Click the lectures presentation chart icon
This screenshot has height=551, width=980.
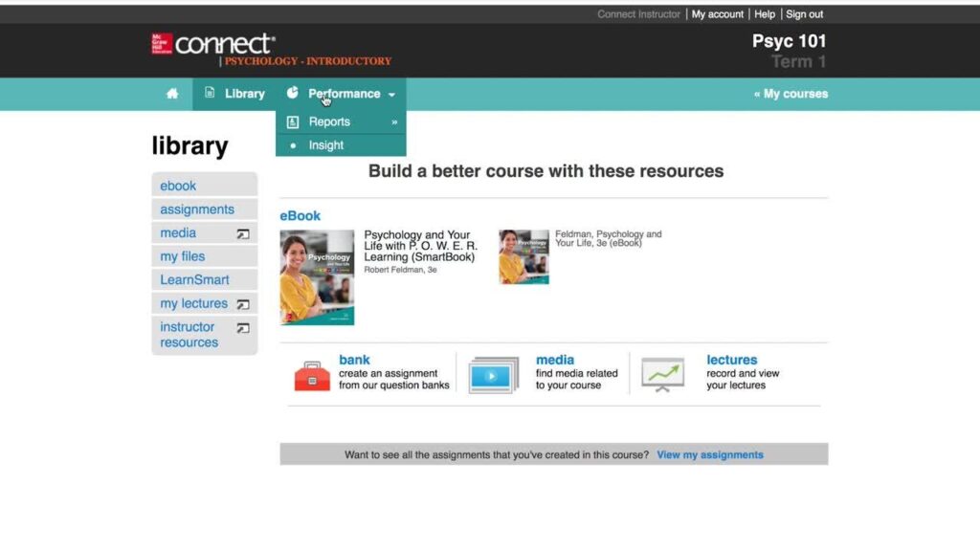click(662, 374)
